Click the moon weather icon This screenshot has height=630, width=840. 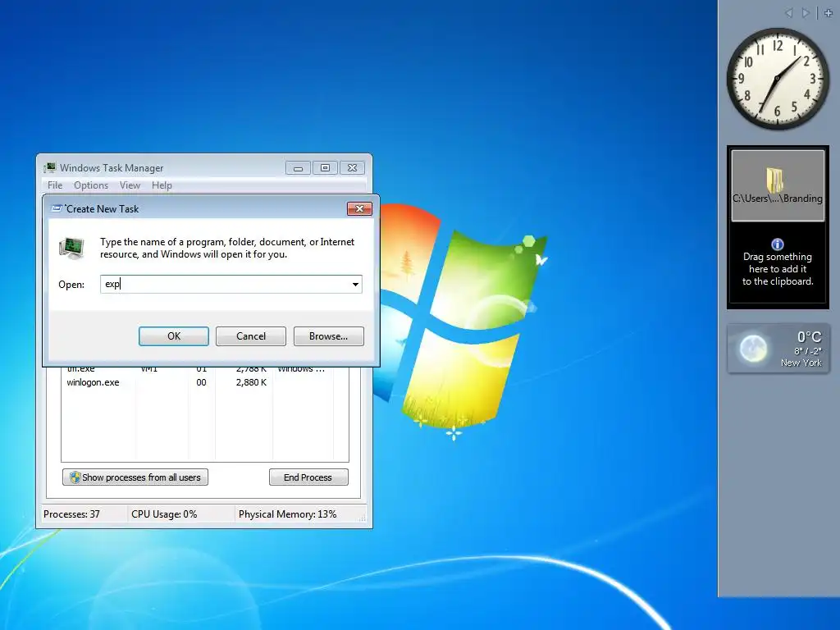753,349
